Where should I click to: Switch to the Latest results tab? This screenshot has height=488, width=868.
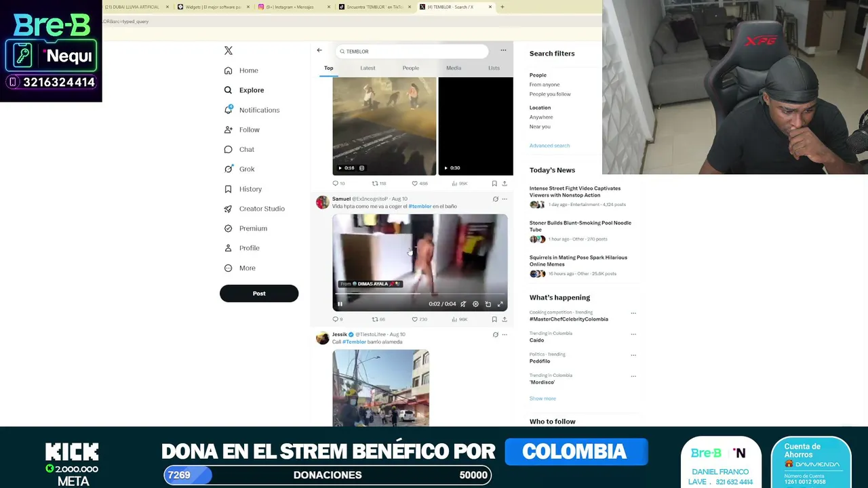[x=368, y=68]
